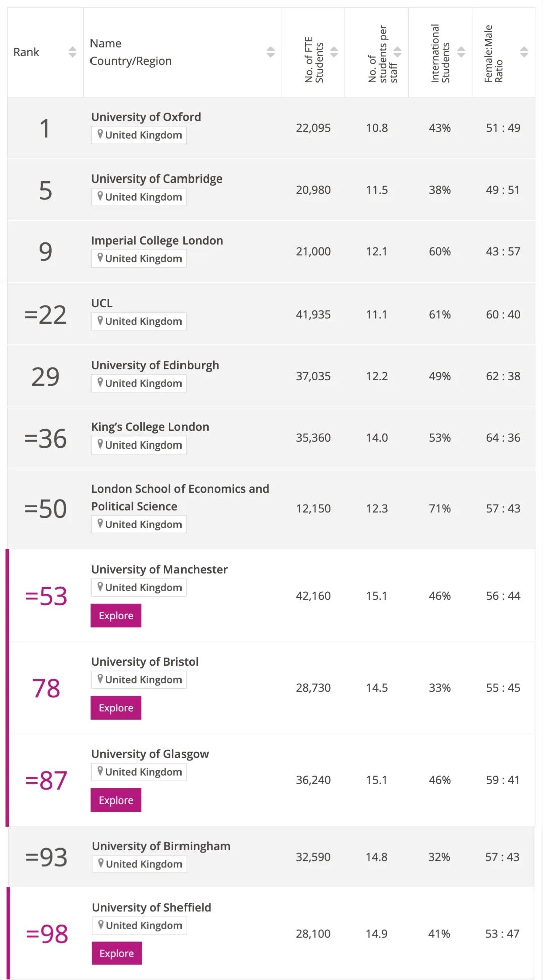Open University of Birmingham link
543x980 pixels.
[x=161, y=846]
